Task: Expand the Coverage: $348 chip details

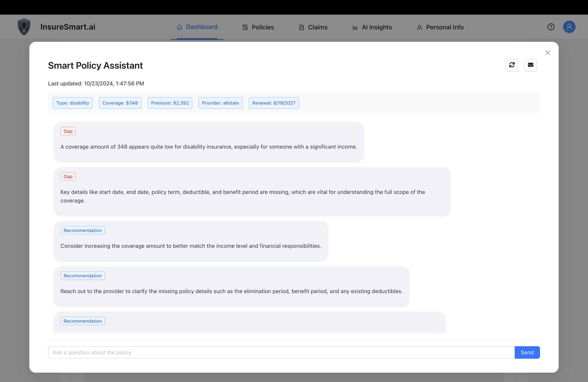Action: click(x=120, y=103)
